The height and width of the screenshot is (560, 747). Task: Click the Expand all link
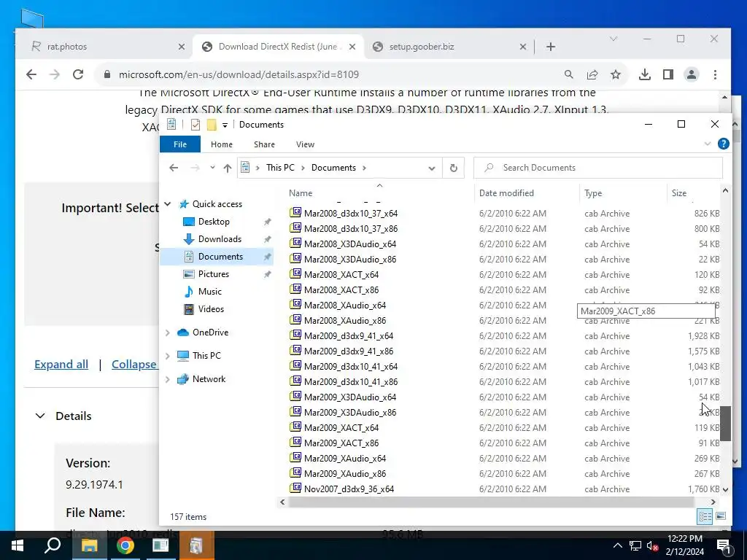click(x=61, y=365)
